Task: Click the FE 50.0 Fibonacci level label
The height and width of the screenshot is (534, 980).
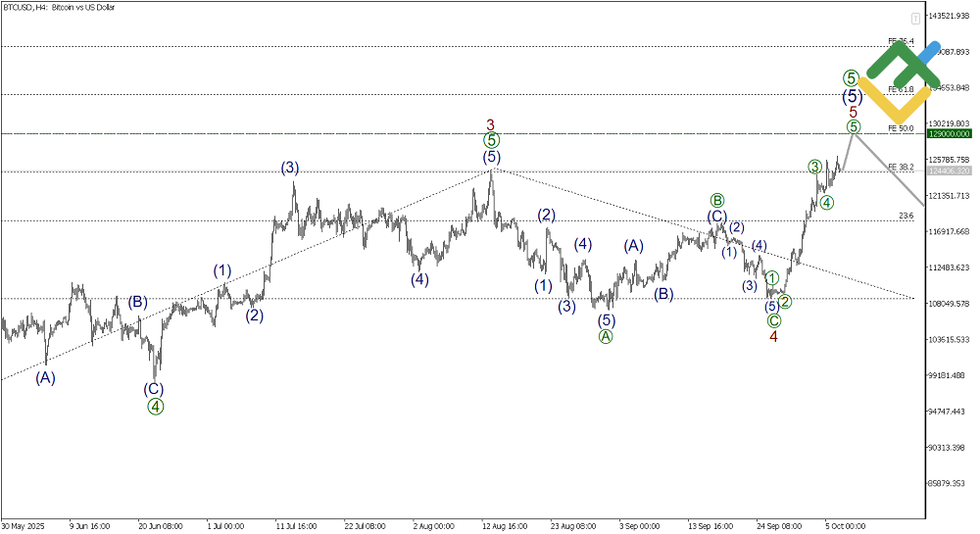Action: [902, 128]
